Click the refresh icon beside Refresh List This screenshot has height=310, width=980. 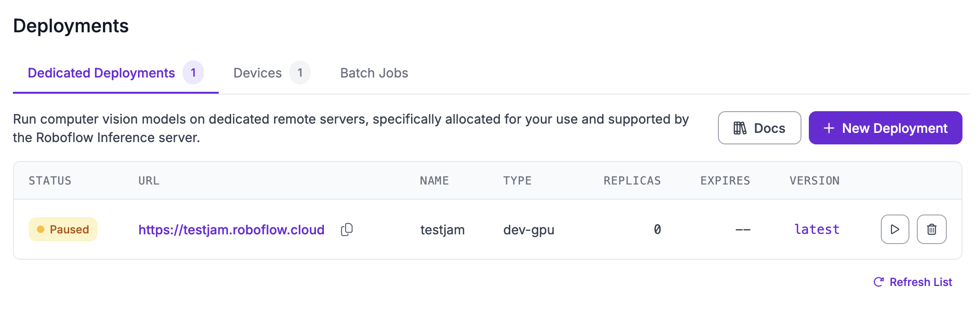(879, 282)
